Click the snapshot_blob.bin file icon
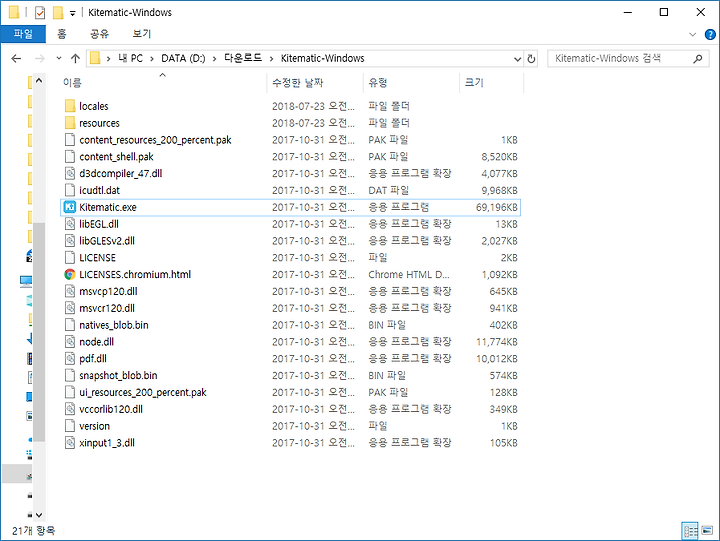This screenshot has height=541, width=720. coord(70,376)
